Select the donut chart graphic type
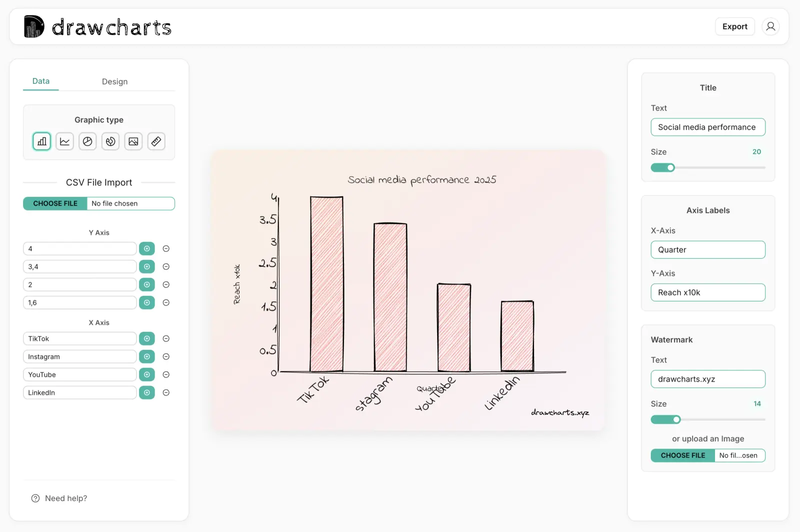The image size is (800, 532). tap(110, 141)
